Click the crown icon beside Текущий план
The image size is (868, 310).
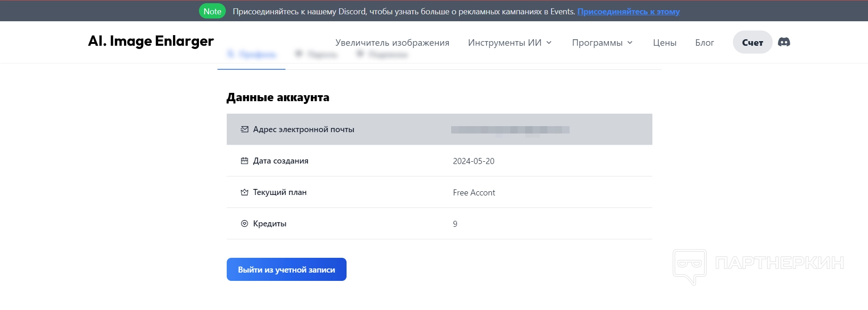[244, 192]
